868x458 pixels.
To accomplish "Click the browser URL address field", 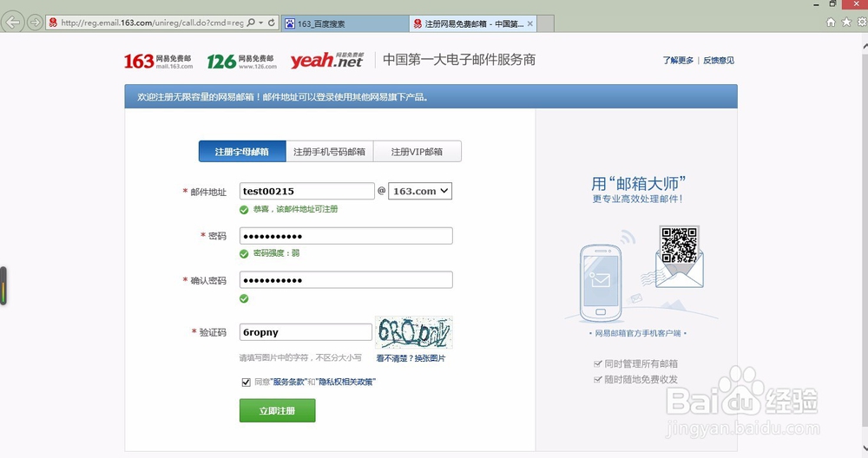I will 151,23.
